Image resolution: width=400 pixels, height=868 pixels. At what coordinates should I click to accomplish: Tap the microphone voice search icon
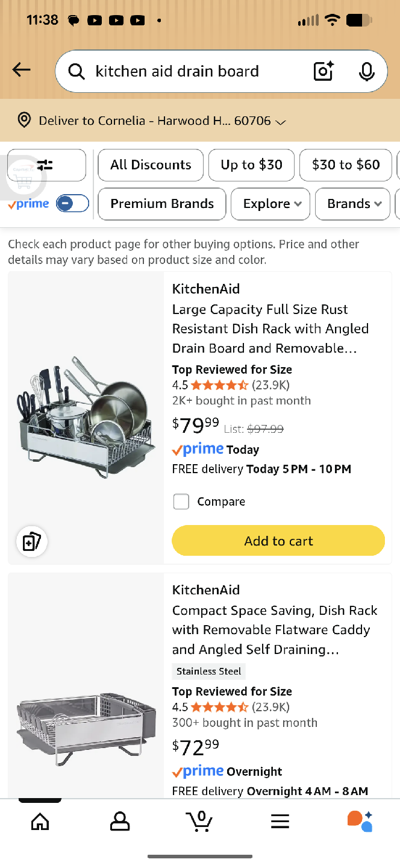point(367,71)
